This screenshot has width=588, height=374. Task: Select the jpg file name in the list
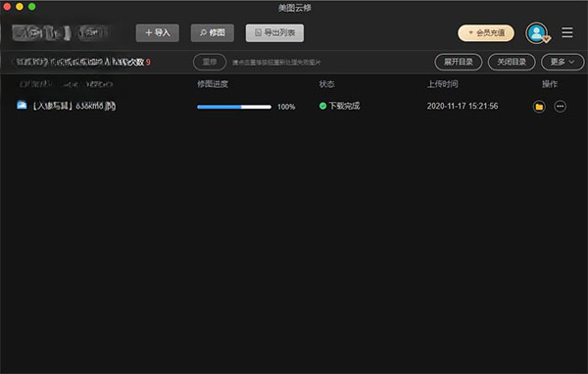tap(74, 106)
